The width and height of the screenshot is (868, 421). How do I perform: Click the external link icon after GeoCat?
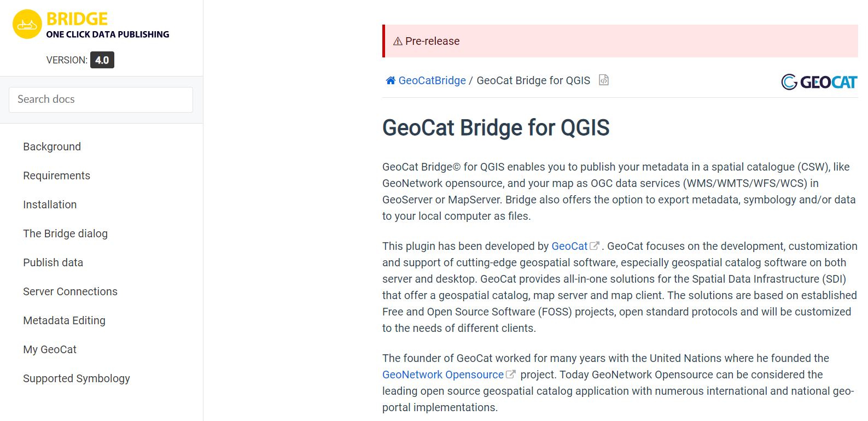[x=595, y=246]
